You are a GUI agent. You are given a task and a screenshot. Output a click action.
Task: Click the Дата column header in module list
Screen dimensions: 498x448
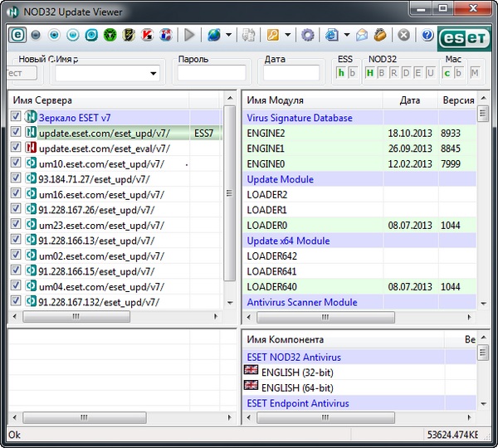click(409, 100)
